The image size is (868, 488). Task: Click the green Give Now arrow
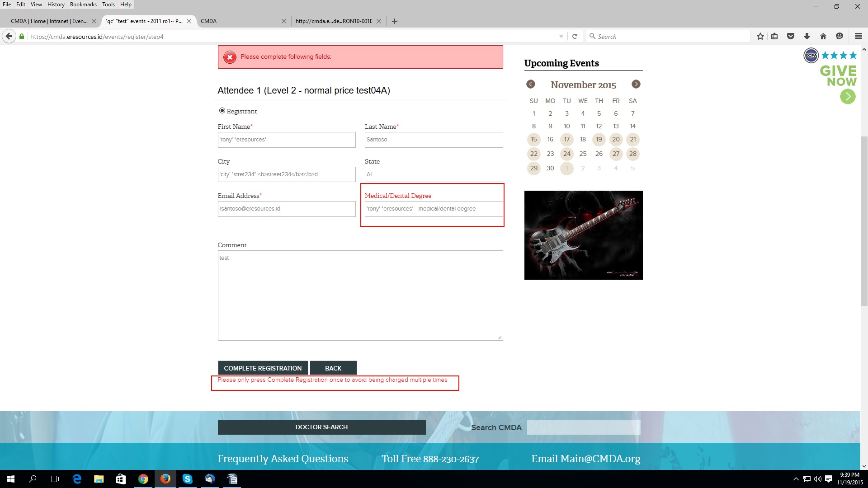pos(848,96)
